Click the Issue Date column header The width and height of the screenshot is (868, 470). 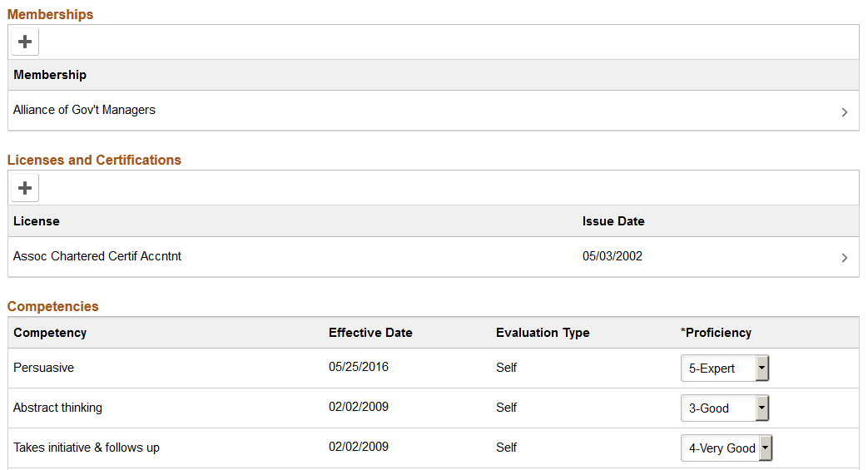tap(613, 221)
